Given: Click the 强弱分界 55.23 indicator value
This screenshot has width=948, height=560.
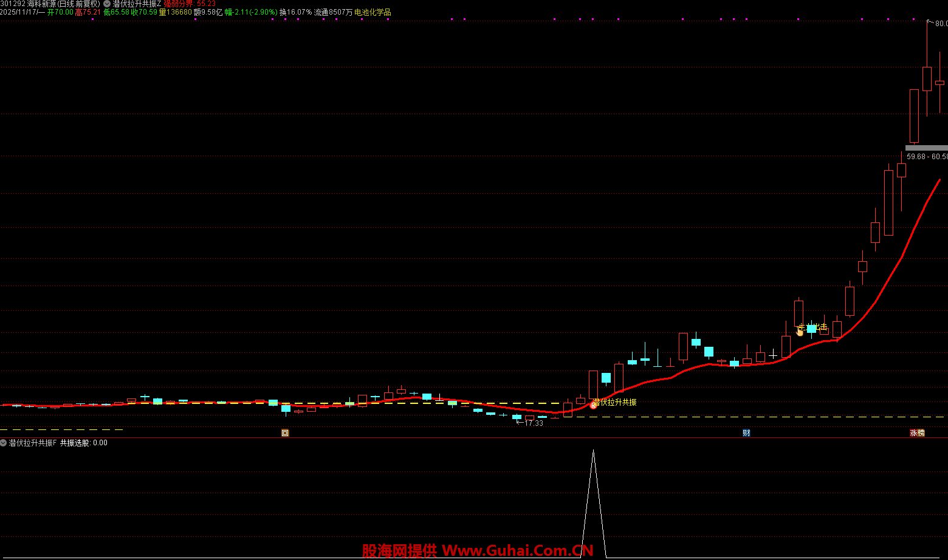Looking at the screenshot, I should pos(190,4).
